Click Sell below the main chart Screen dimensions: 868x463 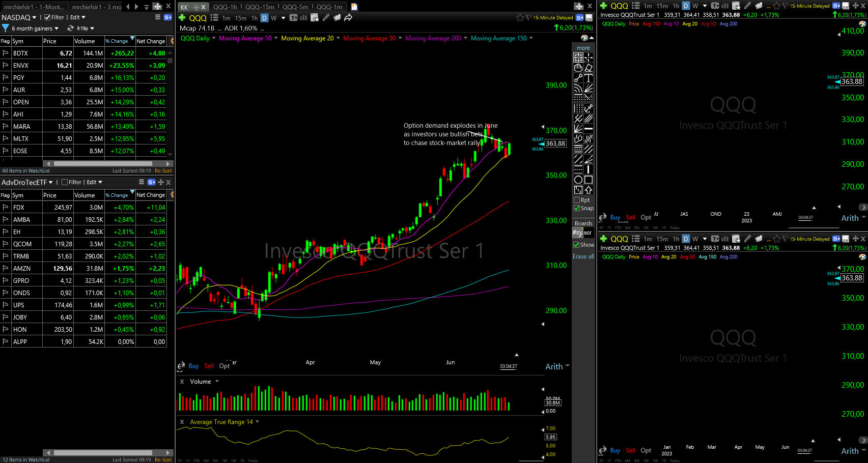click(209, 366)
